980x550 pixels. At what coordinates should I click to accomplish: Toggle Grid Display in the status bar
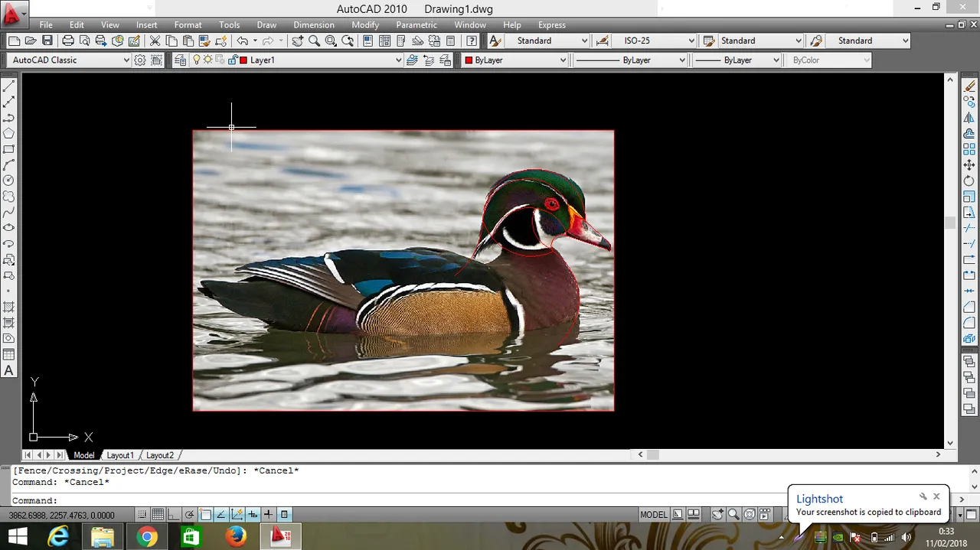click(x=158, y=515)
